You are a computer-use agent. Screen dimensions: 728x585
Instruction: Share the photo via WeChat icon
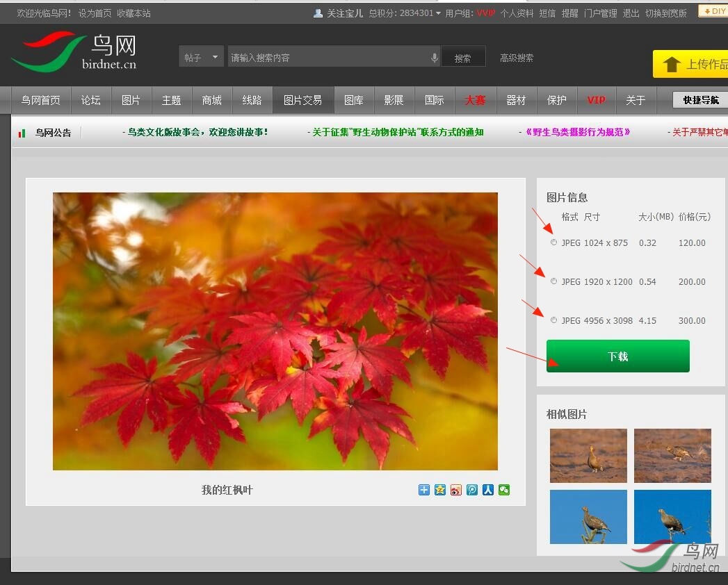tap(504, 490)
